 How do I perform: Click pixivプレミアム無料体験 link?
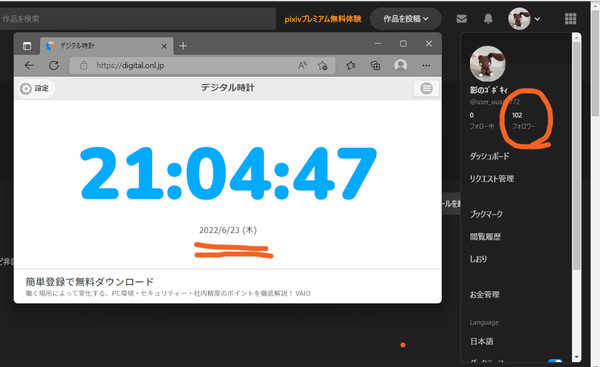pos(323,19)
